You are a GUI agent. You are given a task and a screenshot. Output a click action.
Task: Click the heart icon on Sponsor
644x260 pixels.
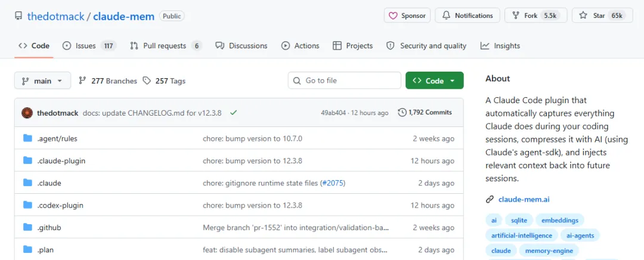(x=393, y=16)
